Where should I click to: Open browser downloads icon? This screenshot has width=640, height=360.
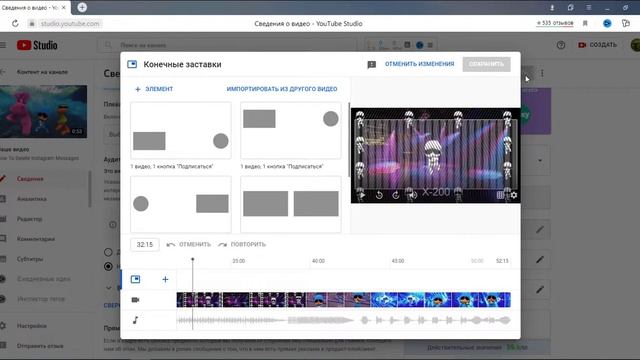552,7
